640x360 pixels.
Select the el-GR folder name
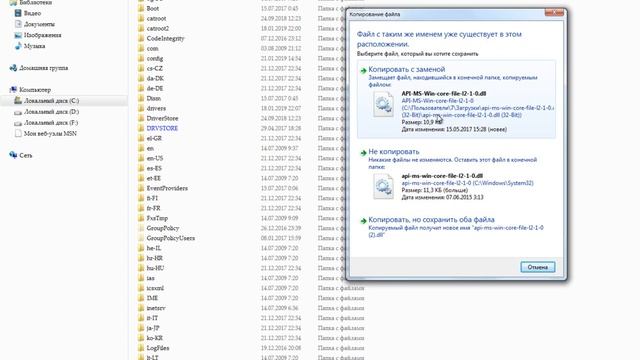tap(154, 138)
